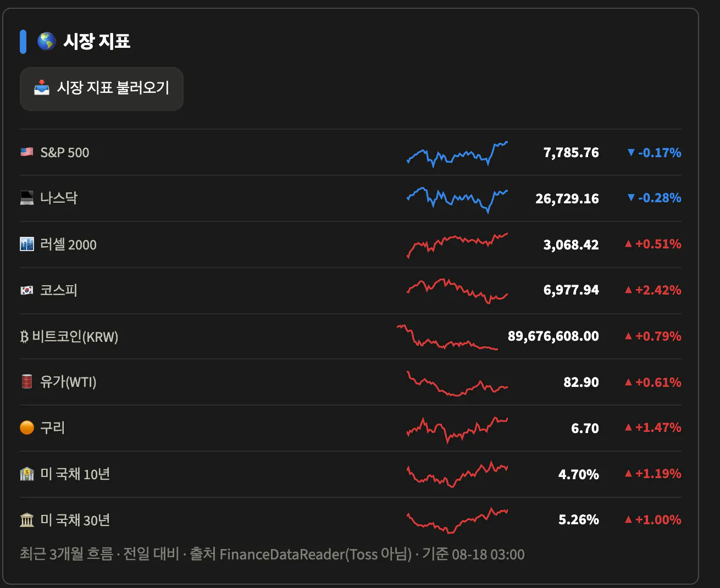
Task: Click the 러셀 2000 value 3,068.42
Action: [571, 245]
